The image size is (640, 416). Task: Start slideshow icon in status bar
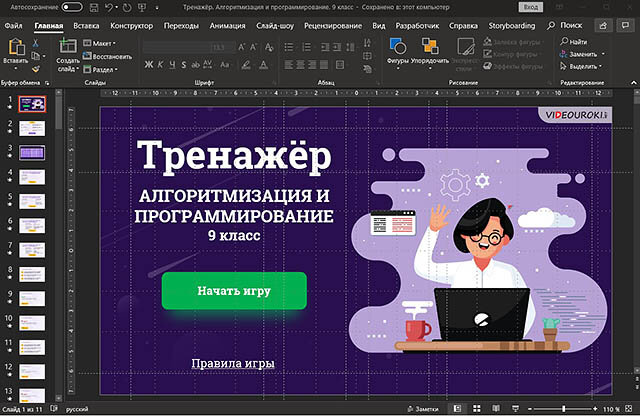point(516,408)
